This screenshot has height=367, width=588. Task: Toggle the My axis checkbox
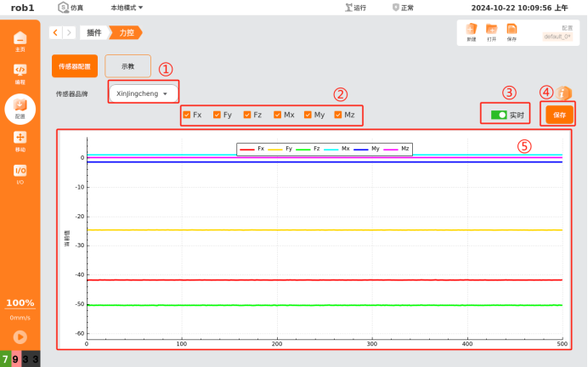(x=308, y=114)
